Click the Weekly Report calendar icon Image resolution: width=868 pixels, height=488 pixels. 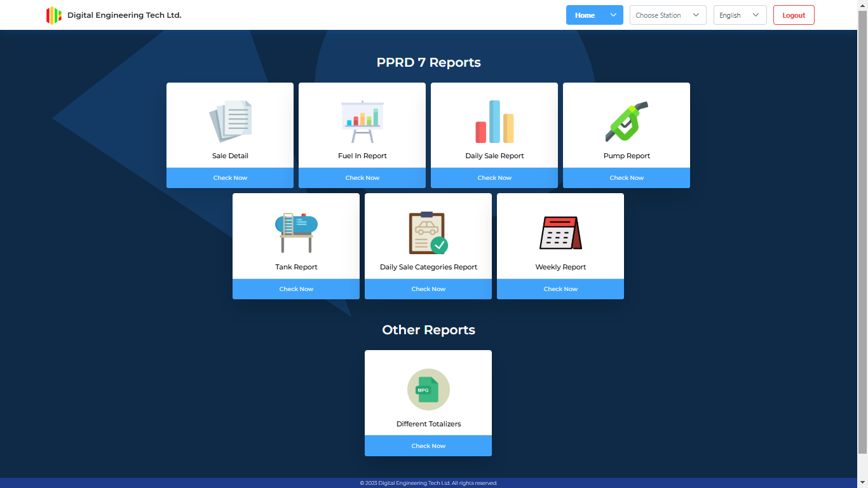[560, 233]
